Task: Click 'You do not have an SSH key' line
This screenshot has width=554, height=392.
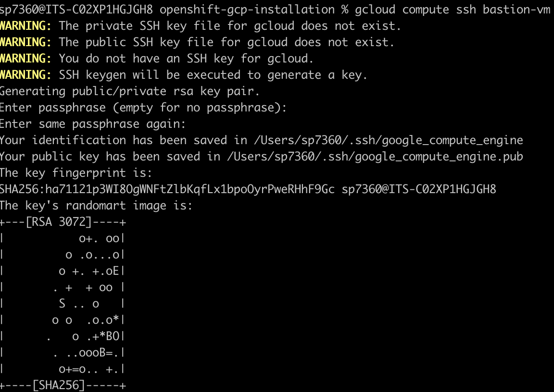Action: (x=186, y=59)
